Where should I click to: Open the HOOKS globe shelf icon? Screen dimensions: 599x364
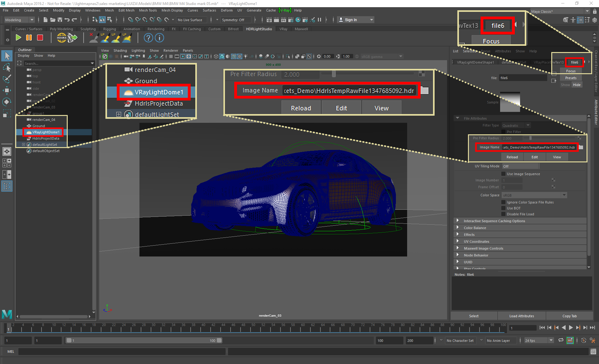pyautogui.click(x=61, y=38)
